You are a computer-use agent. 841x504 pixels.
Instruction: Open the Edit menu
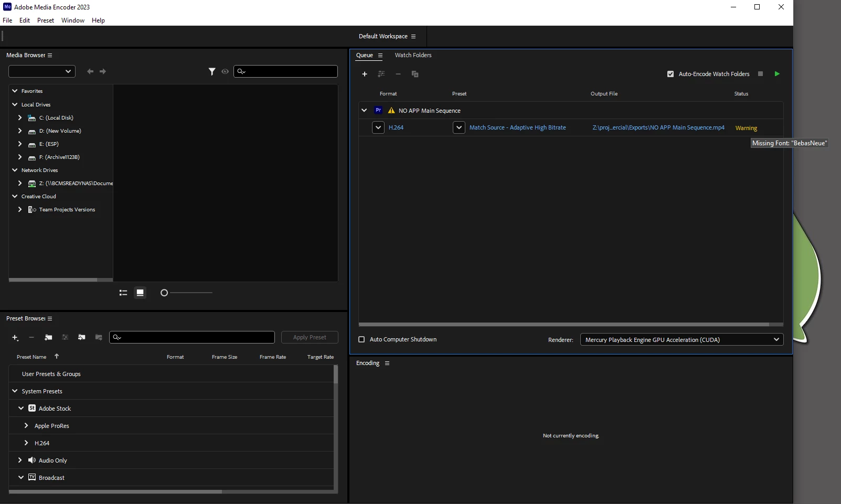pyautogui.click(x=25, y=20)
